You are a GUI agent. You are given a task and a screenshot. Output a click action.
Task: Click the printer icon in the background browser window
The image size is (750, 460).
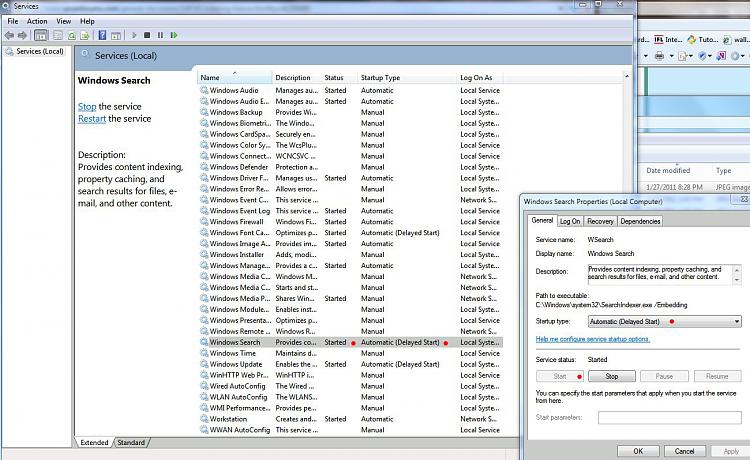click(x=659, y=56)
